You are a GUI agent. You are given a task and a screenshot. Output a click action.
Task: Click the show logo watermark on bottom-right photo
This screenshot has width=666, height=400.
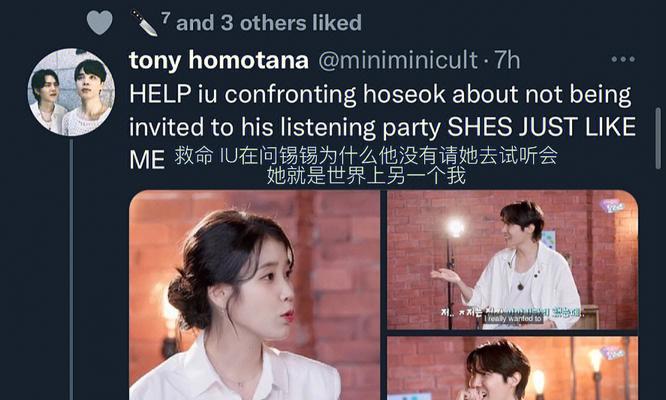[x=612, y=353]
